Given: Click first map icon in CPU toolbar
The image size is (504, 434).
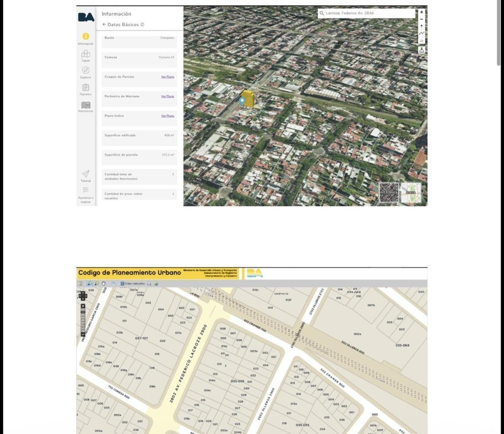Looking at the screenshot, I should 80,283.
